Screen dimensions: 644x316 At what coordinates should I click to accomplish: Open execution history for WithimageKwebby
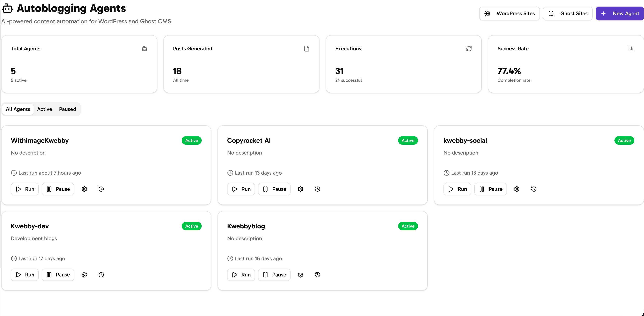click(101, 189)
